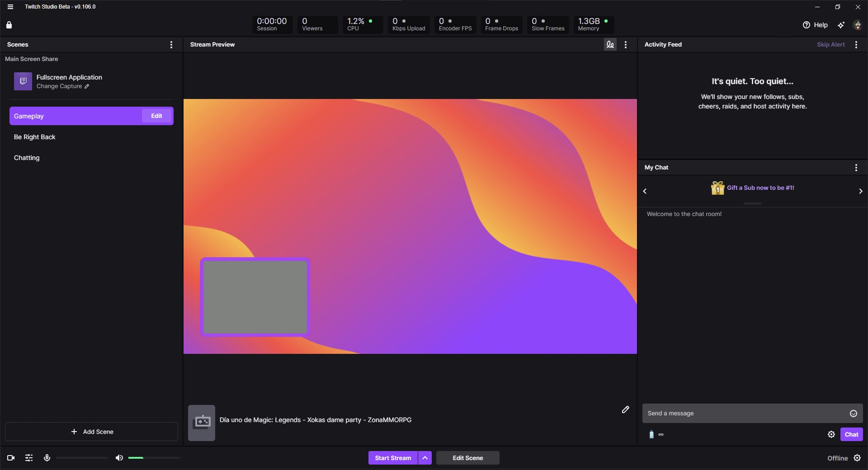
Task: Click the Start Stream button
Action: [392, 458]
